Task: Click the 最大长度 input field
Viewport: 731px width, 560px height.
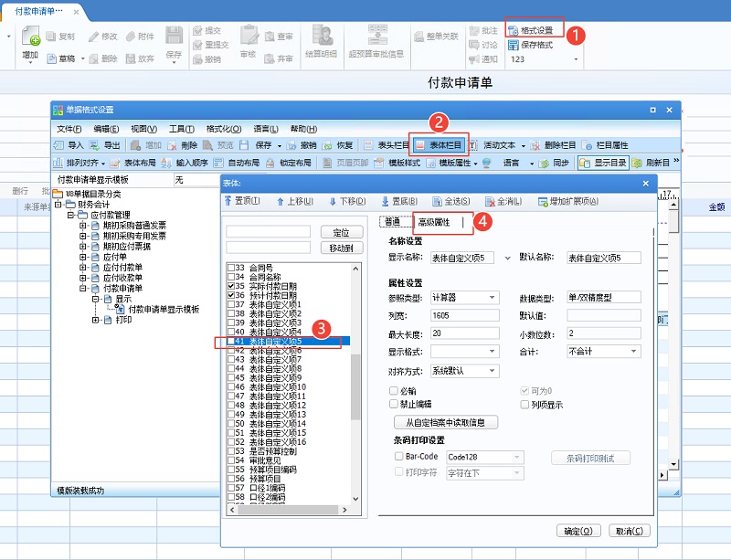Action: [464, 333]
